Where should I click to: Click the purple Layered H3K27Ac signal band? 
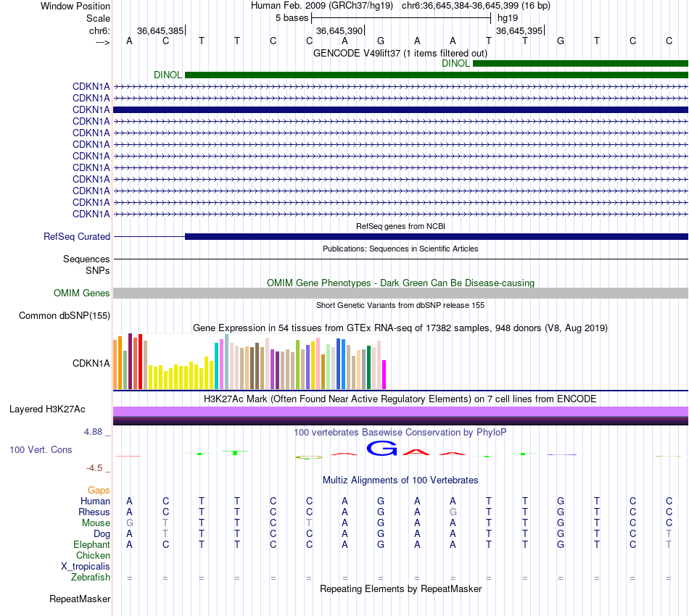[x=400, y=412]
